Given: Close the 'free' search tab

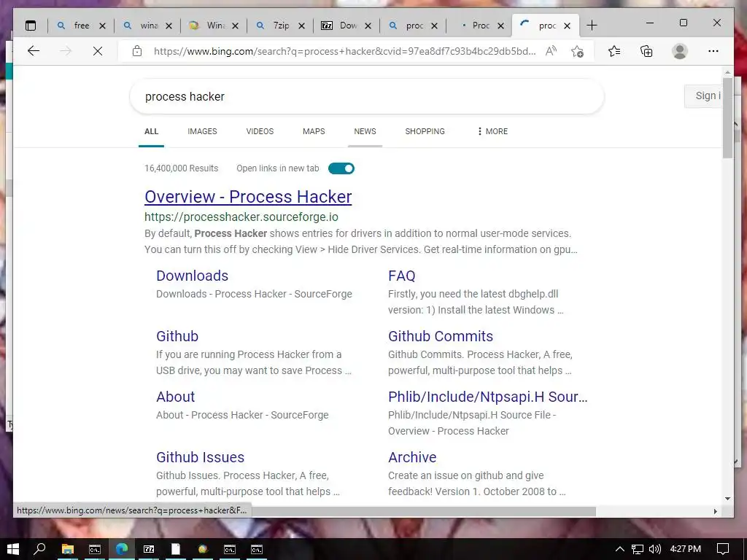Looking at the screenshot, I should tap(102, 26).
